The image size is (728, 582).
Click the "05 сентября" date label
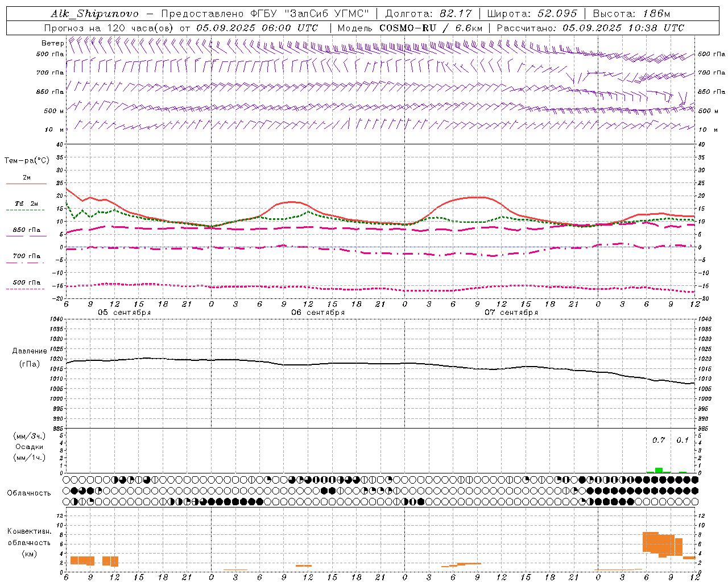coord(124,313)
